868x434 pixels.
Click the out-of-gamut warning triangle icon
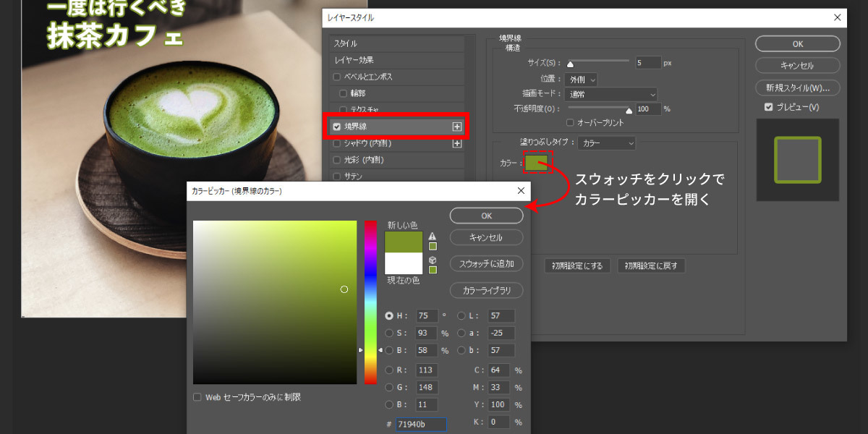433,236
